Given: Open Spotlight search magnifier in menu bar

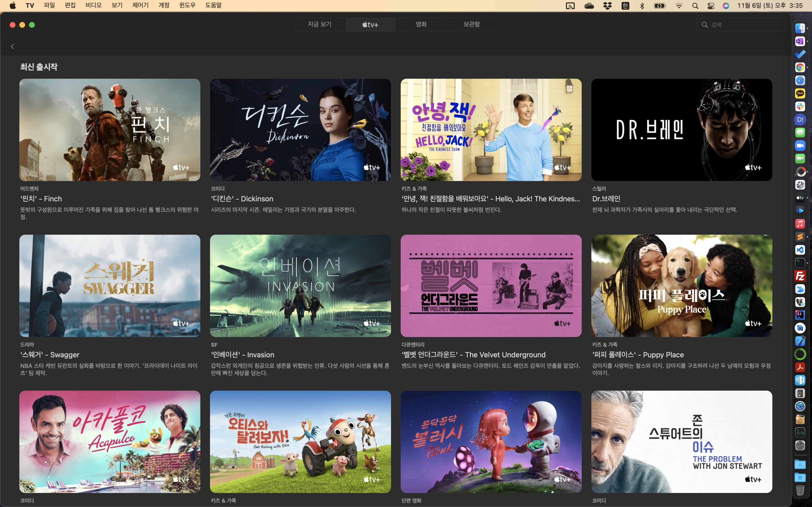Looking at the screenshot, I should pyautogui.click(x=695, y=6).
